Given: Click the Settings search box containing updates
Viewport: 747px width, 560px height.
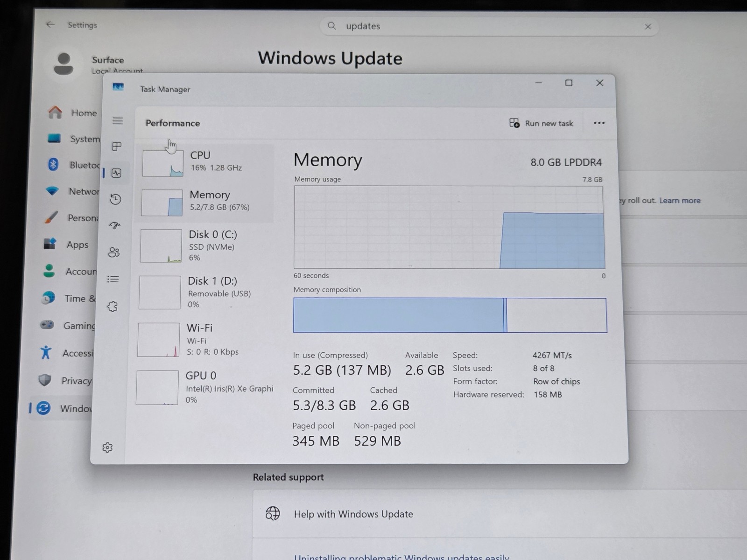Looking at the screenshot, I should point(489,26).
